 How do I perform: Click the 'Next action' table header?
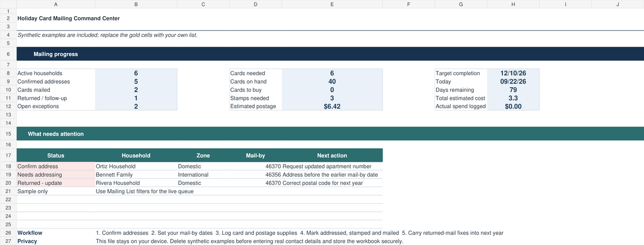pyautogui.click(x=332, y=155)
